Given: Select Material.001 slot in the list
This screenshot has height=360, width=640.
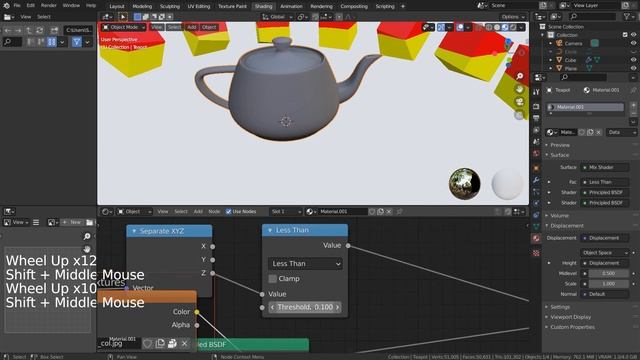Looking at the screenshot, I should click(586, 107).
